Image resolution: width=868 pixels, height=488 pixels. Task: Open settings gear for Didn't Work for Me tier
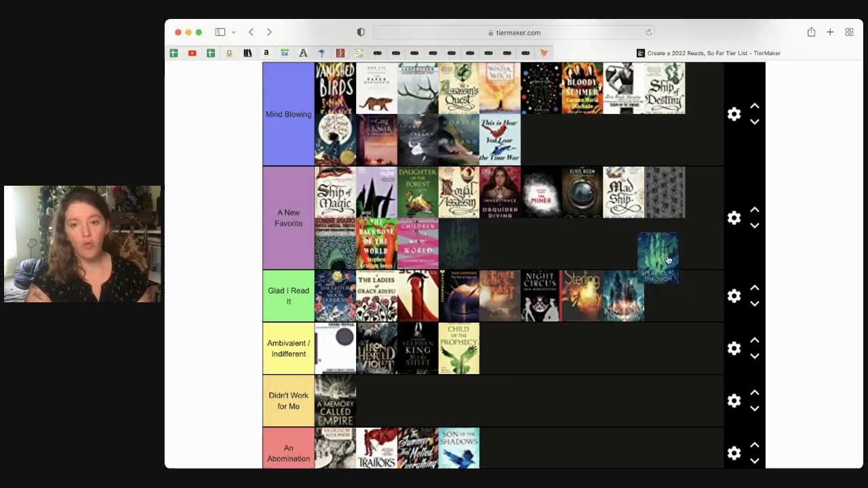[734, 401]
